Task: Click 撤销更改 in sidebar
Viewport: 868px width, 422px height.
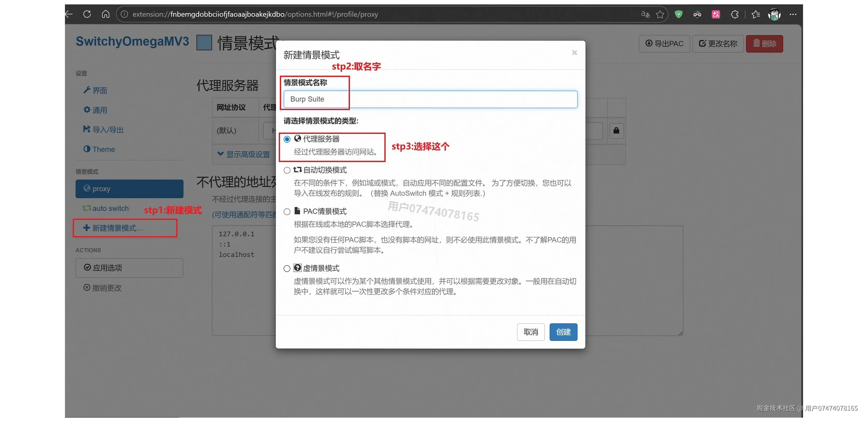Action: 102,288
